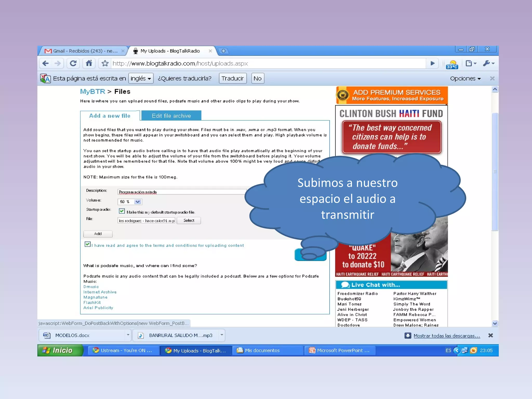532x399 pixels.
Task: Click the browser back arrow
Action: pos(45,63)
